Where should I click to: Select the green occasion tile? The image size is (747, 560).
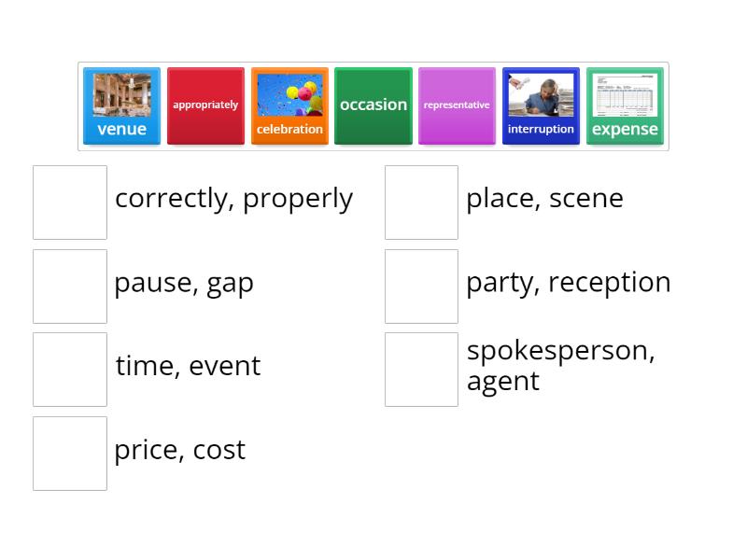(x=373, y=106)
